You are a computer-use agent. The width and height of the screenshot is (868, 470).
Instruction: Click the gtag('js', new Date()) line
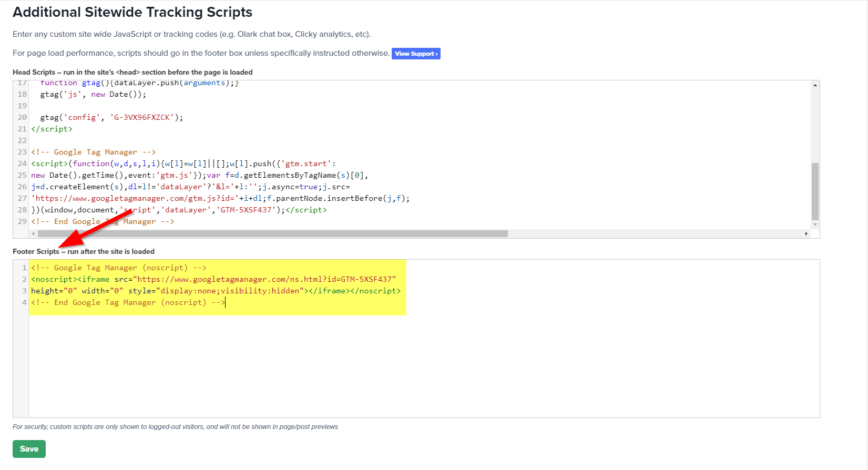pyautogui.click(x=94, y=94)
